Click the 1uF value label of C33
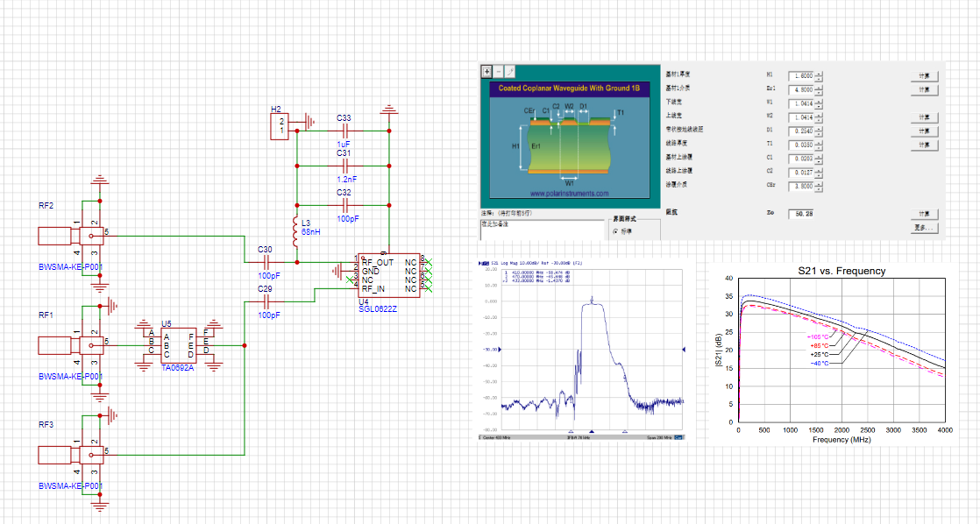 tap(344, 145)
